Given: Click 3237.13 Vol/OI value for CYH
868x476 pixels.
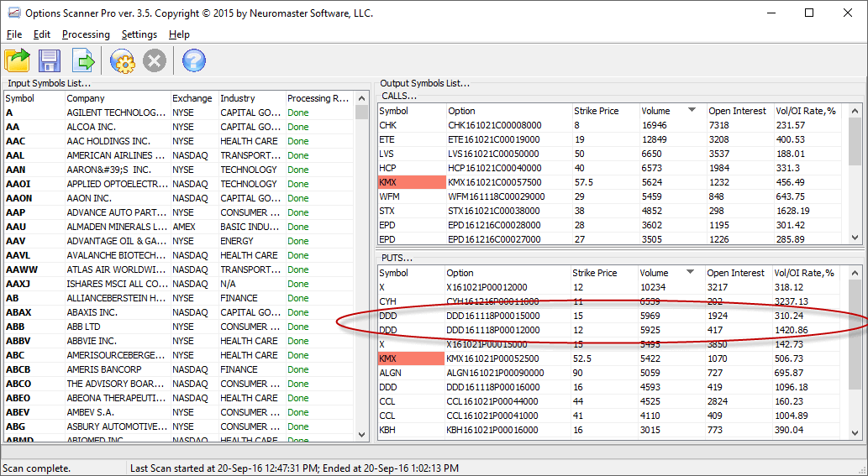Looking at the screenshot, I should tap(791, 302).
